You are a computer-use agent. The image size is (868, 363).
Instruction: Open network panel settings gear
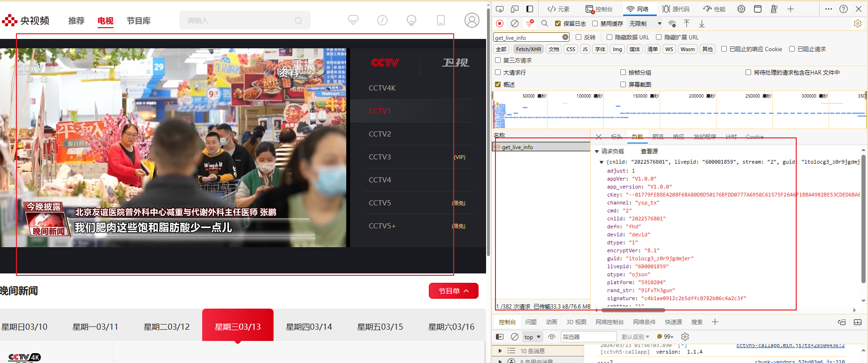pyautogui.click(x=858, y=23)
